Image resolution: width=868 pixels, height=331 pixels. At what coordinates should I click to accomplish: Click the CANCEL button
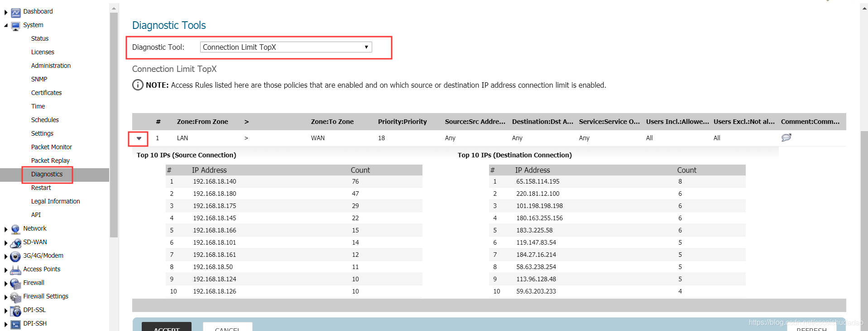pos(228,327)
